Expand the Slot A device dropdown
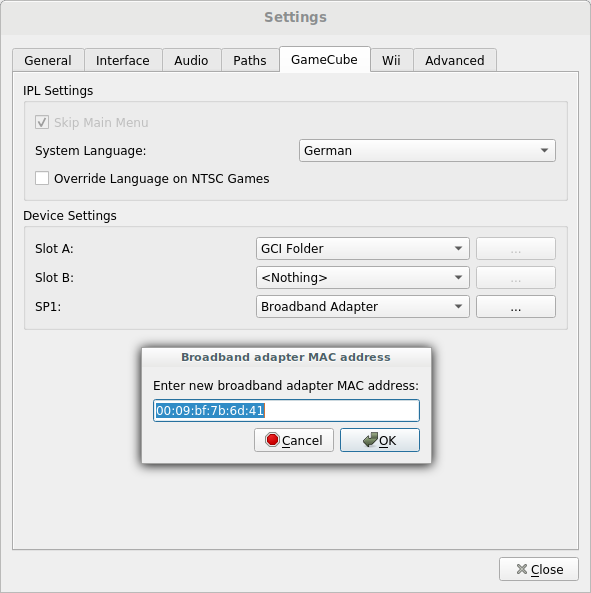The height and width of the screenshot is (593, 591). click(x=363, y=248)
